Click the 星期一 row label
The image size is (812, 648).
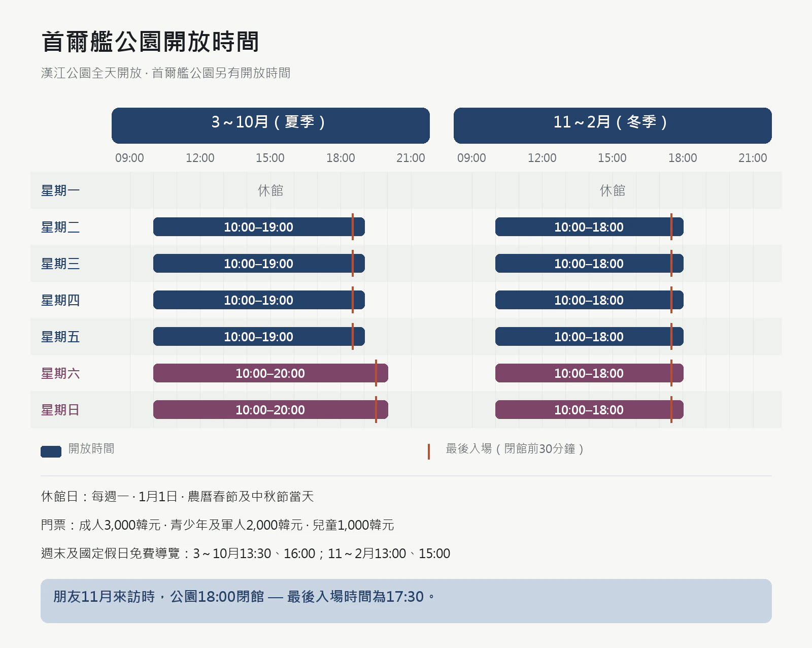click(x=60, y=190)
